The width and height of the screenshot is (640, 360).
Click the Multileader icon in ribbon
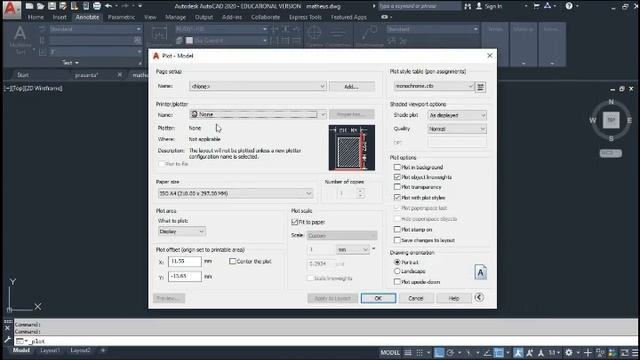coord(369,33)
